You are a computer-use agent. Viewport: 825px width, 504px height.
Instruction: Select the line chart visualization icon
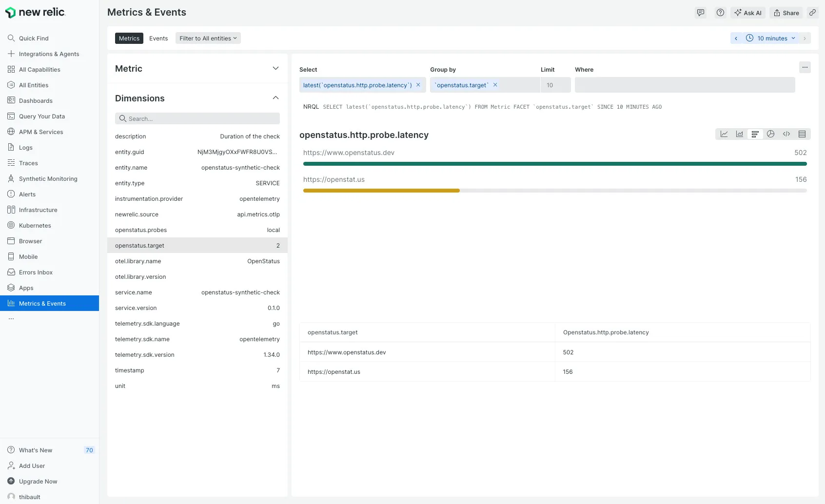coord(724,134)
